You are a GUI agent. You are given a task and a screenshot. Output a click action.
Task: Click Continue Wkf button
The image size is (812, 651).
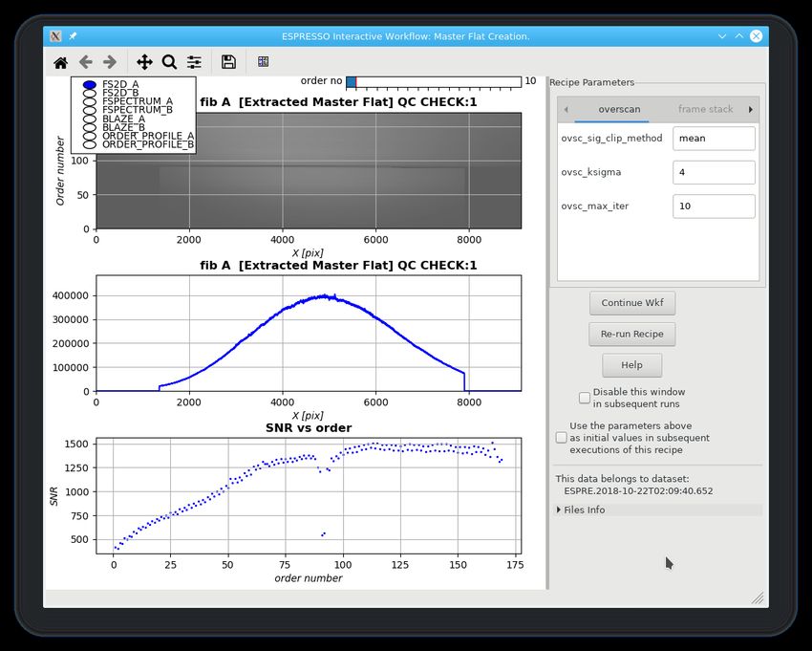[x=632, y=303]
